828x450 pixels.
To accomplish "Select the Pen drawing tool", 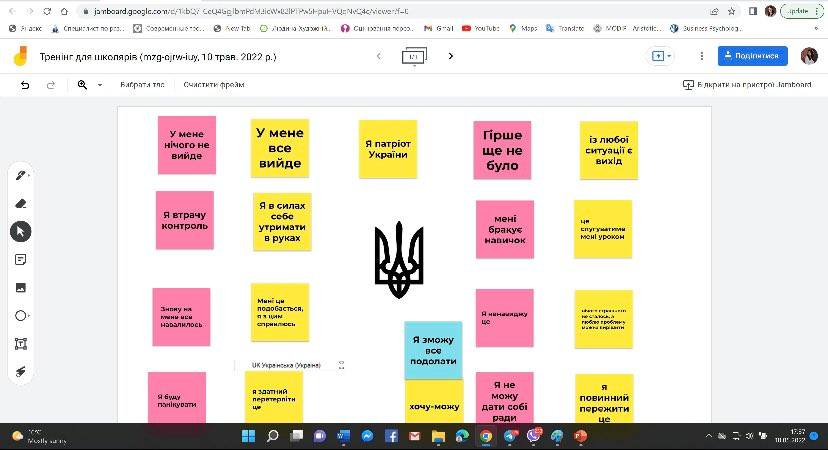I will click(x=21, y=175).
